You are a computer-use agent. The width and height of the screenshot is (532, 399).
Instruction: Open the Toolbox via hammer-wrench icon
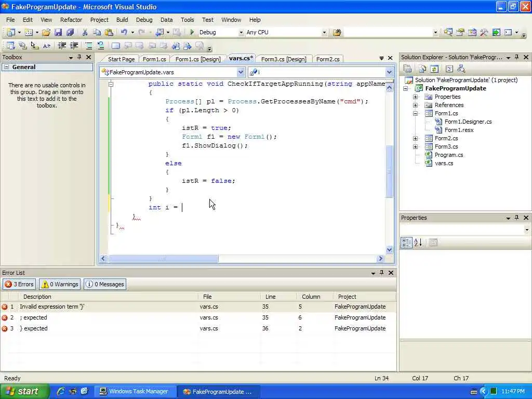coord(484,32)
